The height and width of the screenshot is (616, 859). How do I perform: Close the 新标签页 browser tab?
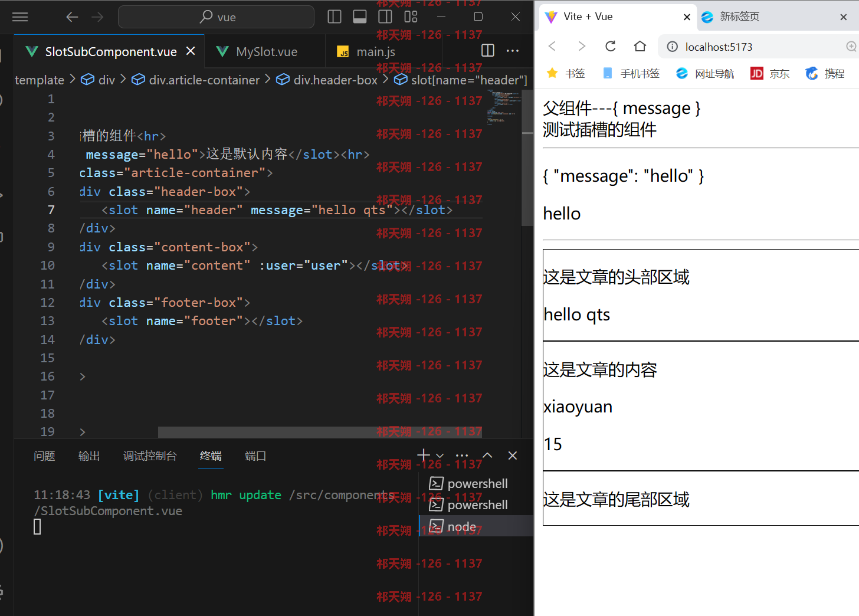[843, 17]
